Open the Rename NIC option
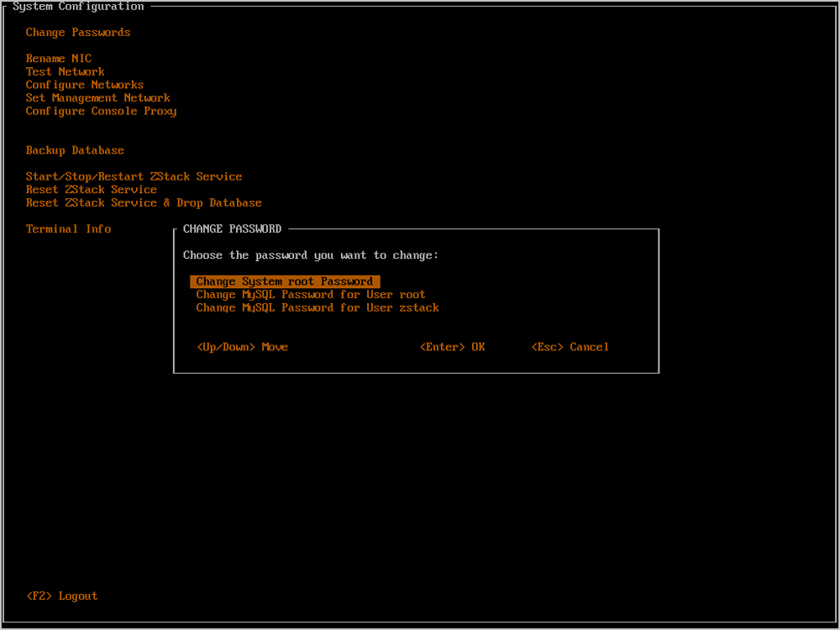The height and width of the screenshot is (630, 840). pos(59,59)
